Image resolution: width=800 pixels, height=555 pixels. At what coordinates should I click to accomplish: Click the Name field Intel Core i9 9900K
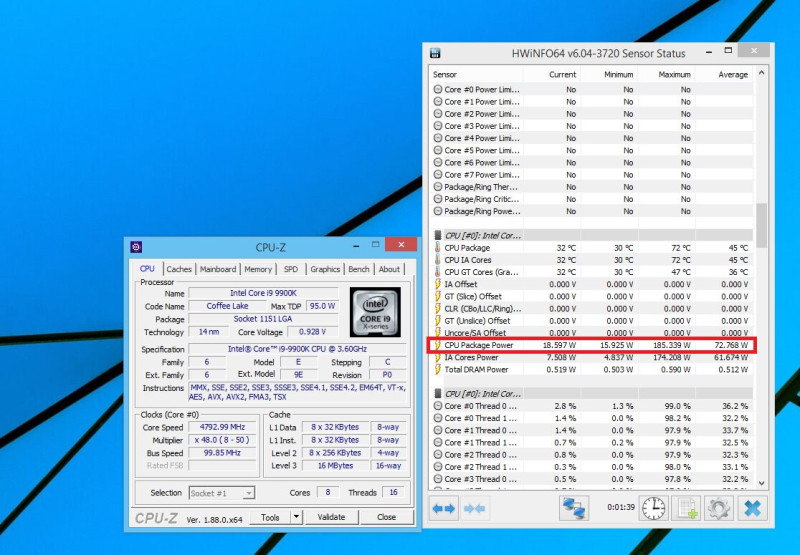click(x=263, y=293)
